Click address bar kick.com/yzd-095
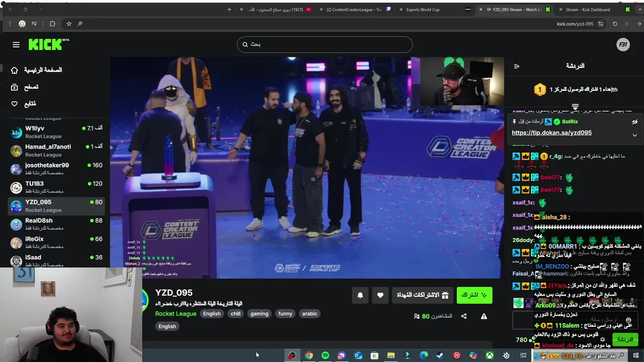This screenshot has width=644, height=362. tap(575, 24)
